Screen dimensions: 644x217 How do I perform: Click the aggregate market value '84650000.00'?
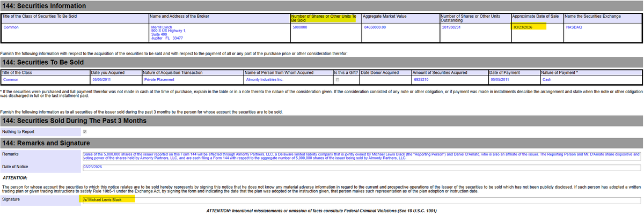[375, 27]
